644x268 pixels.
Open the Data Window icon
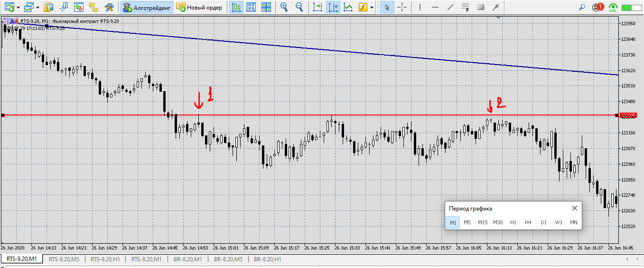pos(64,7)
